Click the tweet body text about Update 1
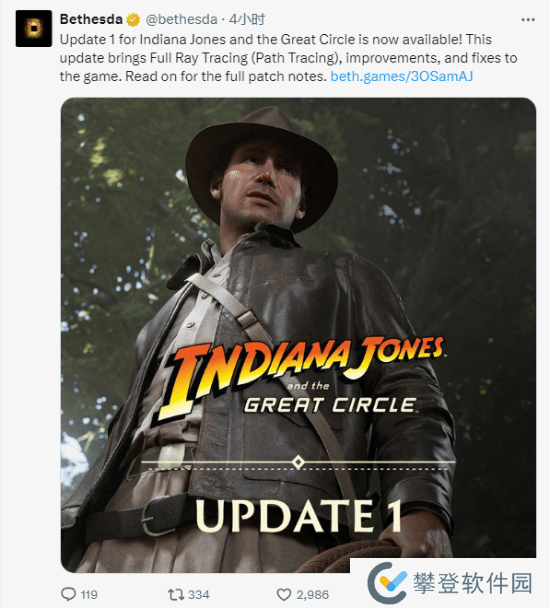550x608 pixels. click(x=289, y=58)
